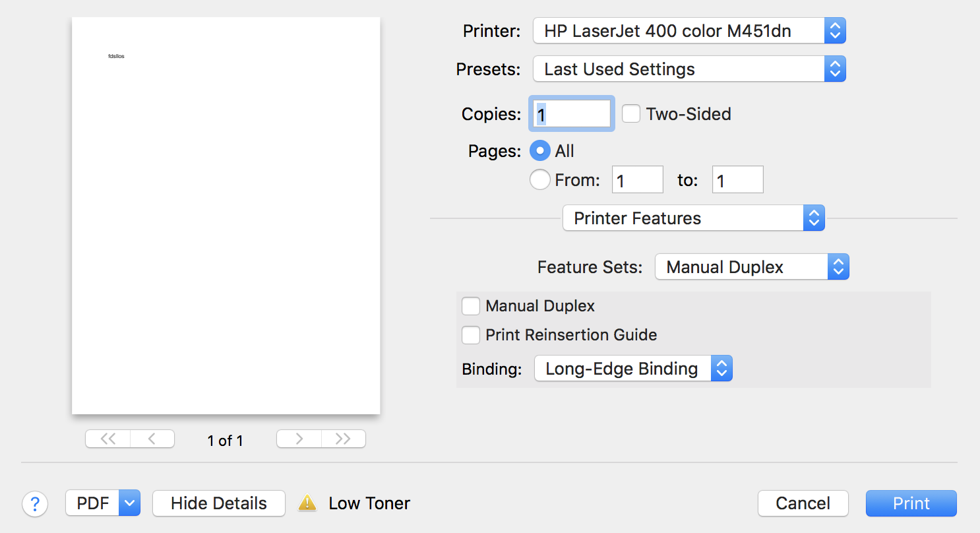Open the Presets dropdown
980x533 pixels.
[689, 69]
